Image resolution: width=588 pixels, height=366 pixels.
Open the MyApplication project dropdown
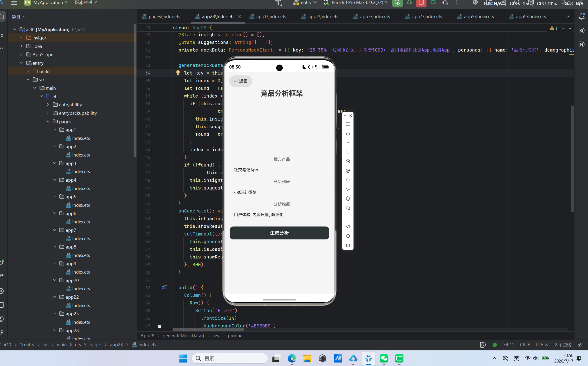coord(46,3)
